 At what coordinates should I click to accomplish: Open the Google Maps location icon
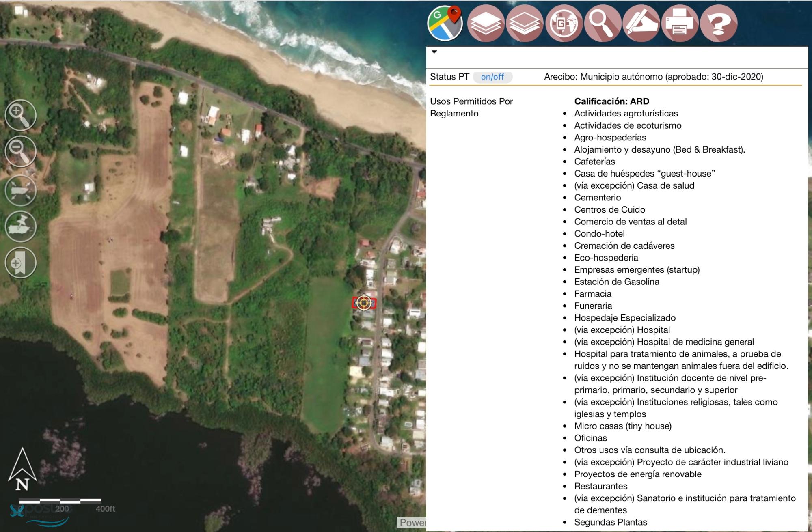pyautogui.click(x=445, y=23)
